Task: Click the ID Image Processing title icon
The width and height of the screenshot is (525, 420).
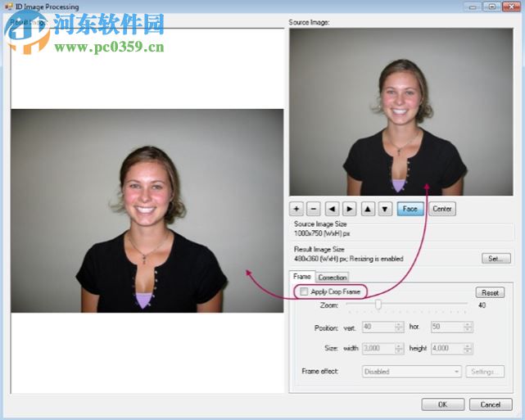Action: [8, 7]
